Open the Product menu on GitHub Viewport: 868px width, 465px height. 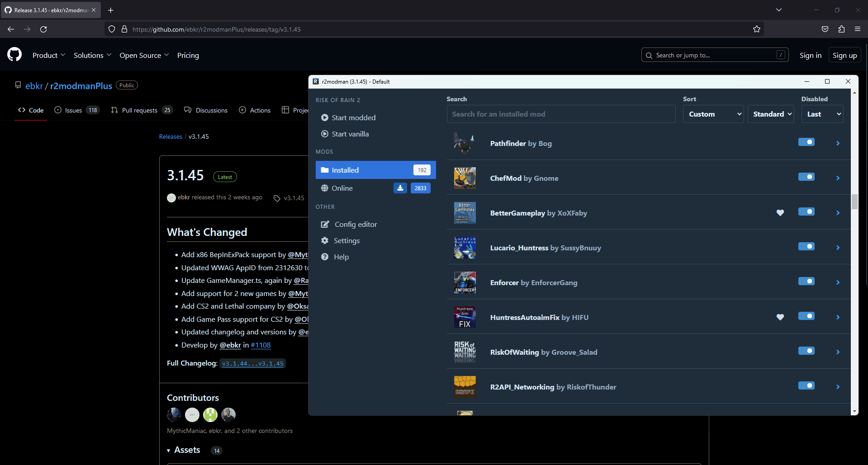pyautogui.click(x=49, y=55)
